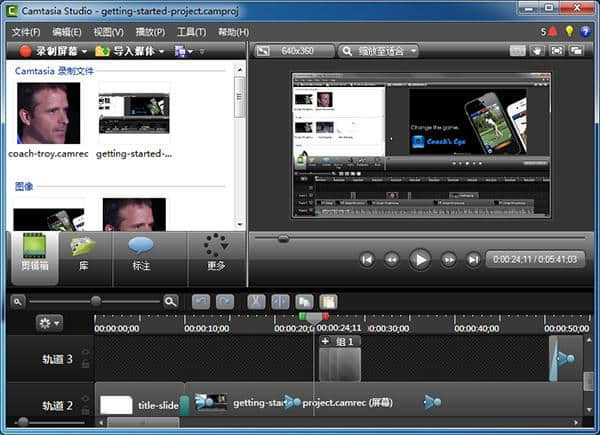This screenshot has height=435, width=600.
Task: Click the split clip icon
Action: (x=280, y=301)
